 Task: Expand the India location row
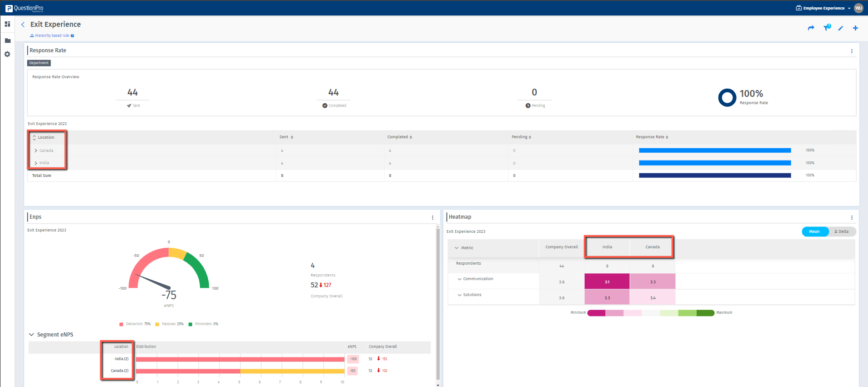(36, 163)
